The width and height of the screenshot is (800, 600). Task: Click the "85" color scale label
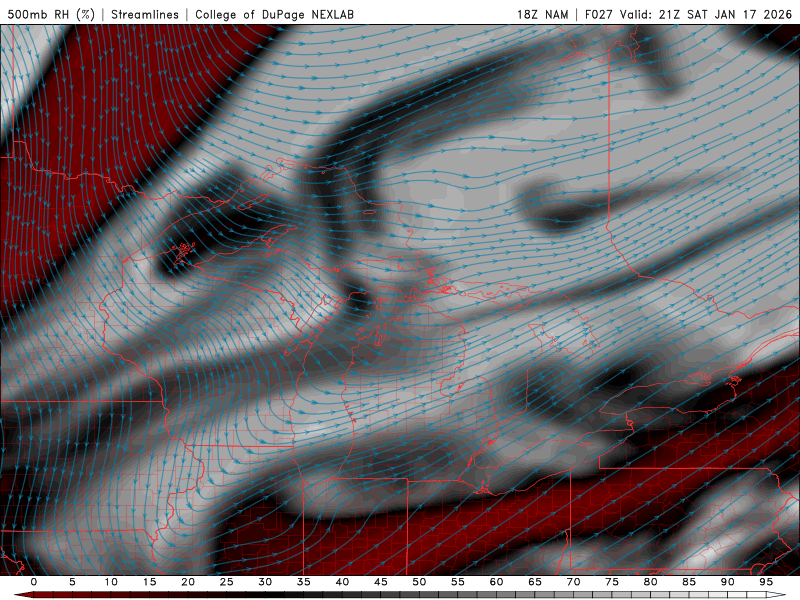[x=689, y=582]
